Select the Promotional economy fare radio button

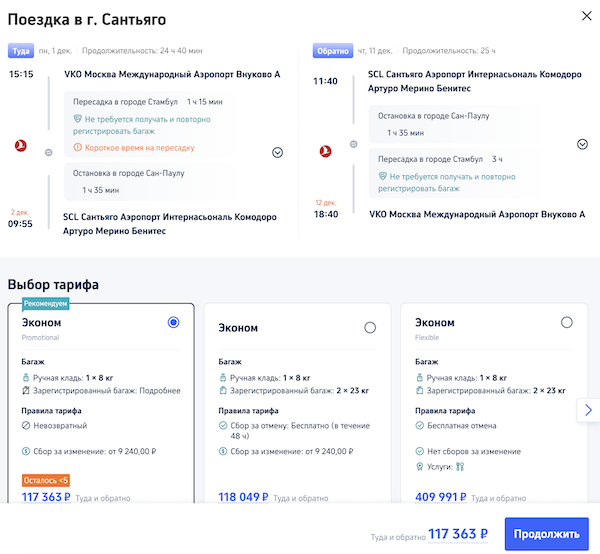coord(174,322)
